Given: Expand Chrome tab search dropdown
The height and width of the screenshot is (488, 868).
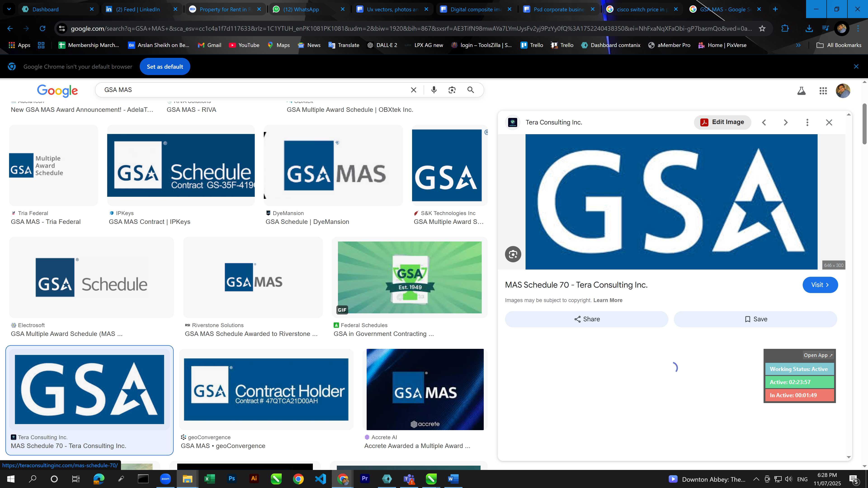Looking at the screenshot, I should click(x=9, y=9).
